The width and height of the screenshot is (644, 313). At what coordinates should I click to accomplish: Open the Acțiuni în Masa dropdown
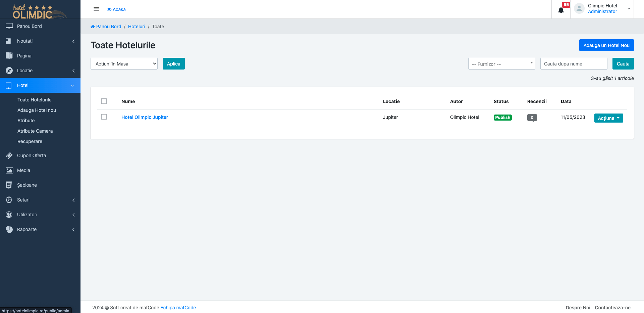[124, 64]
